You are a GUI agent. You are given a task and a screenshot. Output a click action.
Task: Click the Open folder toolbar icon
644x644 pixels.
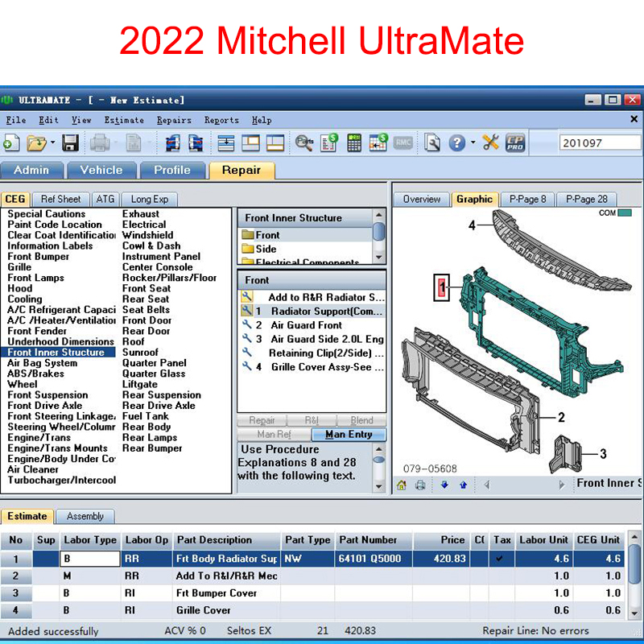(x=36, y=143)
